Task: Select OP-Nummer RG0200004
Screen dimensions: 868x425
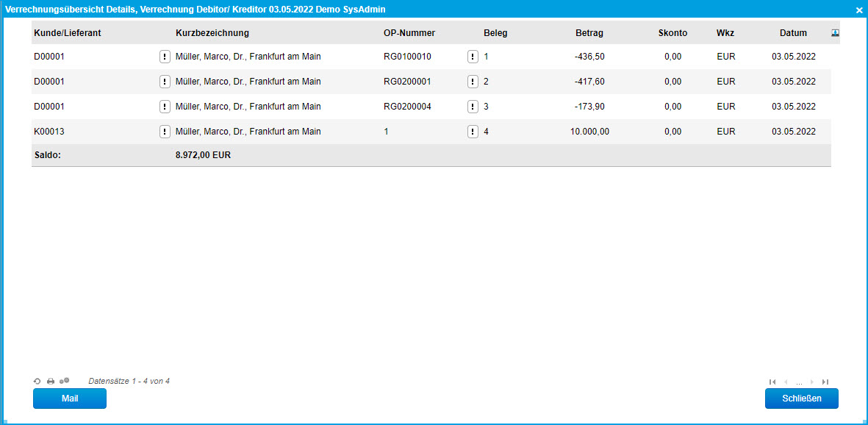Action: click(x=407, y=107)
